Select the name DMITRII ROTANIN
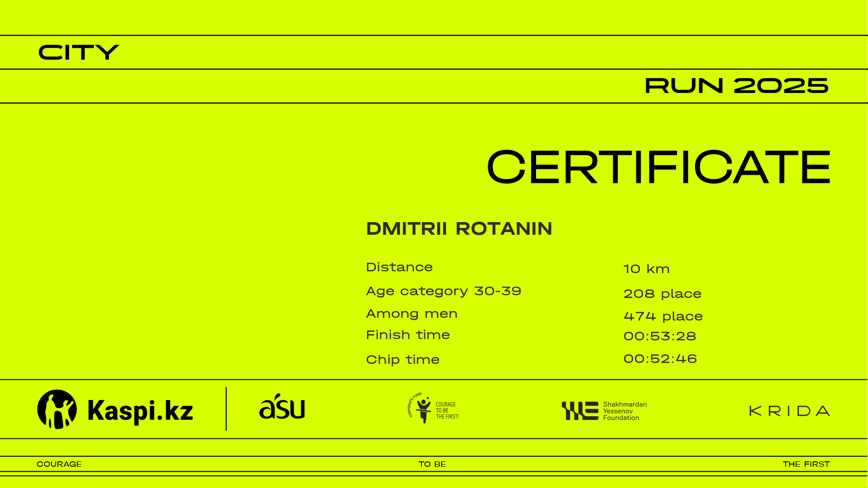This screenshot has width=868, height=488. click(459, 229)
